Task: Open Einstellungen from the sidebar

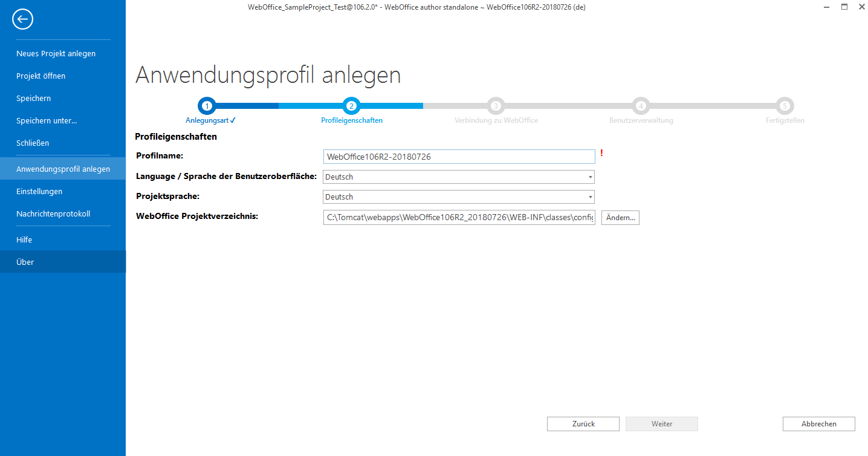Action: pos(39,191)
